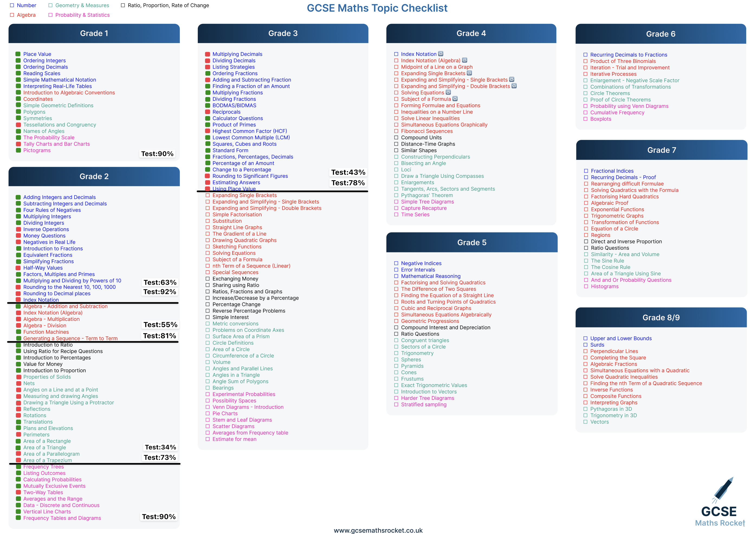
Task: Click the Grade 1 section header
Action: [x=94, y=33]
